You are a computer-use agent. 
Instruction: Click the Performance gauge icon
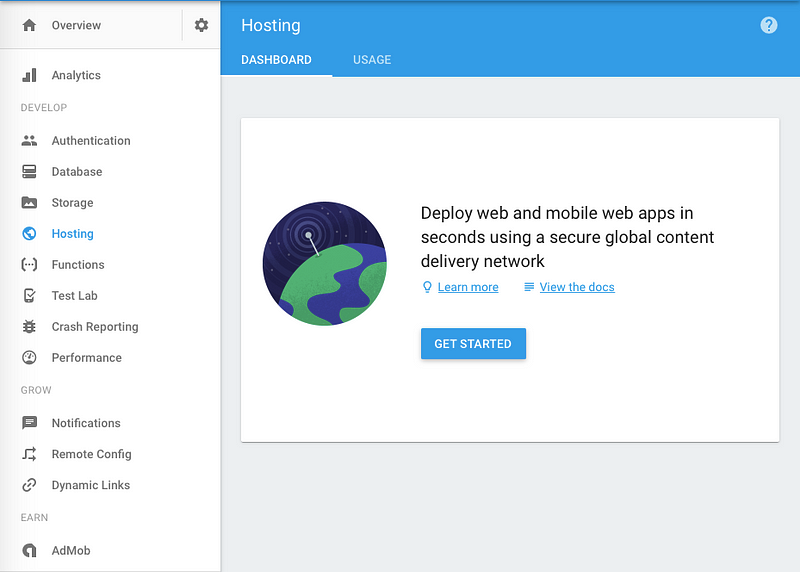(29, 358)
